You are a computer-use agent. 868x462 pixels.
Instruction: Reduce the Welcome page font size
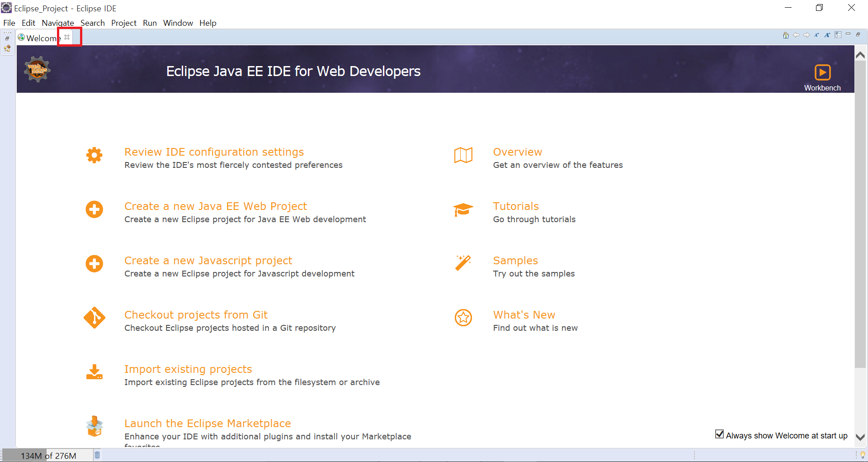[x=817, y=35]
